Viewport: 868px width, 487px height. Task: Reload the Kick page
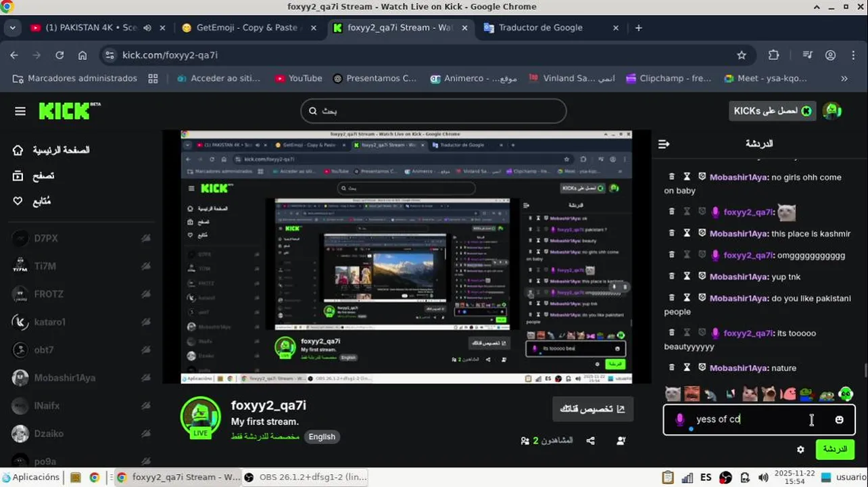(x=59, y=55)
